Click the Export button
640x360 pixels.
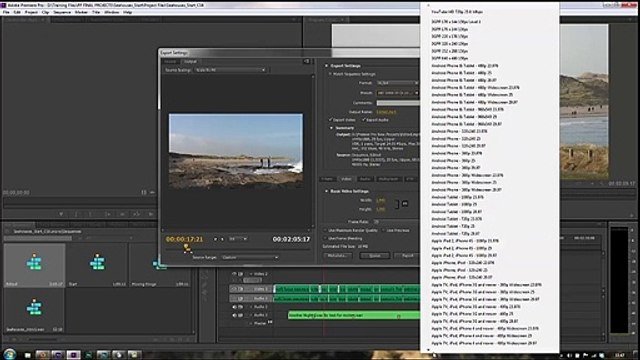point(407,256)
